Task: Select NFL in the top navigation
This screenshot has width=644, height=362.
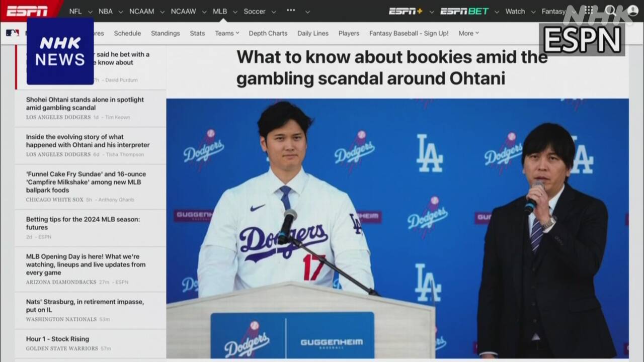Action: (x=75, y=11)
